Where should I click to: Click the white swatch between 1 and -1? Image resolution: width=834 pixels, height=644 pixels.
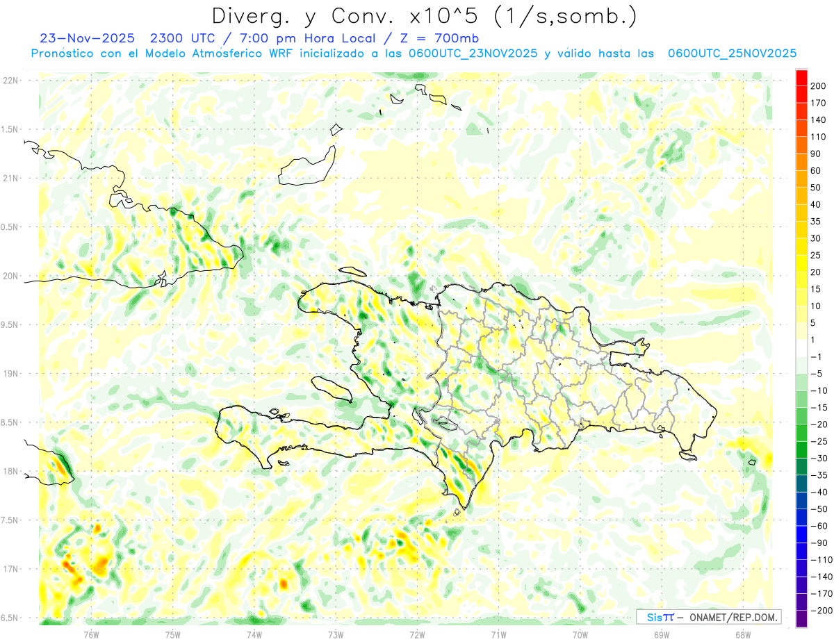tap(801, 349)
